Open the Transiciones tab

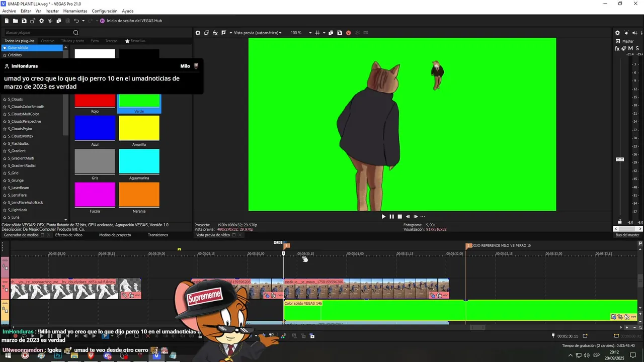(x=158, y=235)
